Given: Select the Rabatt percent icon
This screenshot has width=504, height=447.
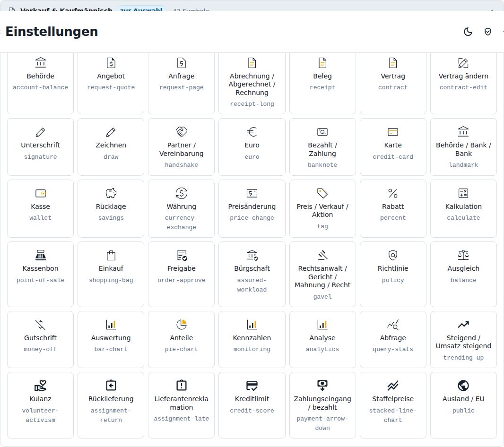Looking at the screenshot, I should point(393,193).
